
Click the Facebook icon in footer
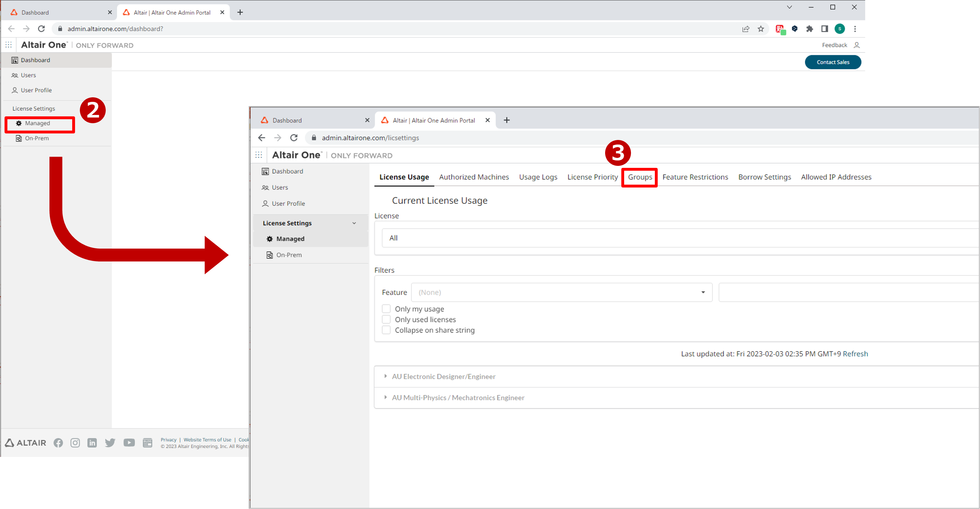(58, 443)
